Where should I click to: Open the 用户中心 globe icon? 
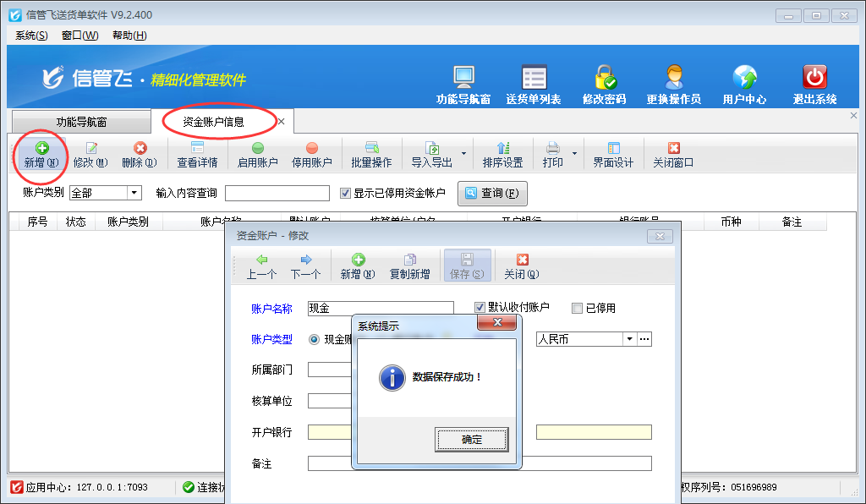pyautogui.click(x=744, y=79)
